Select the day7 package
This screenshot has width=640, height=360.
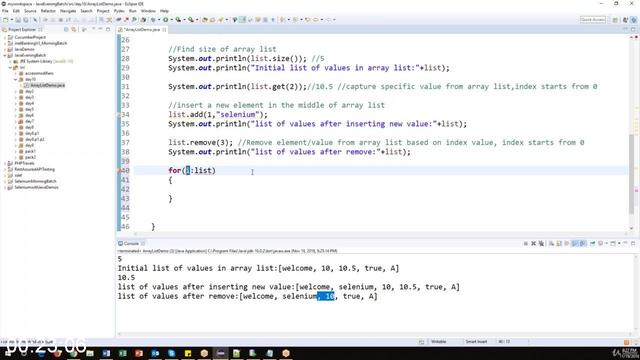(26, 121)
